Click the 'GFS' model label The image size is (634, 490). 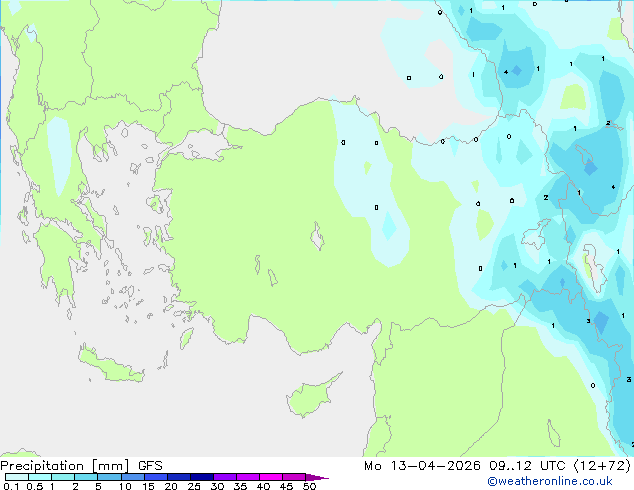(150, 466)
